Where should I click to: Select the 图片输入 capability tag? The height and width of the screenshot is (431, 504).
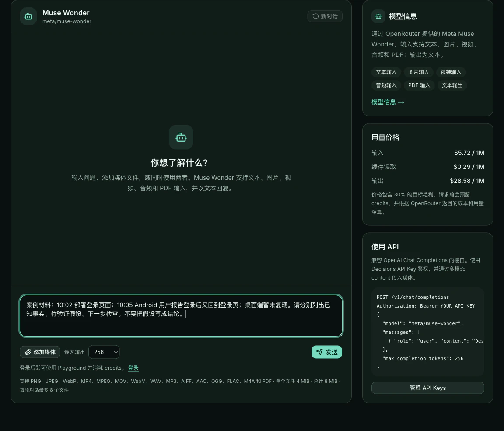(419, 72)
